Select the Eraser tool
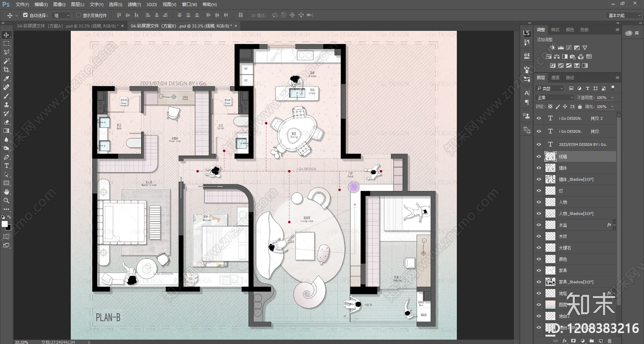 pos(6,122)
